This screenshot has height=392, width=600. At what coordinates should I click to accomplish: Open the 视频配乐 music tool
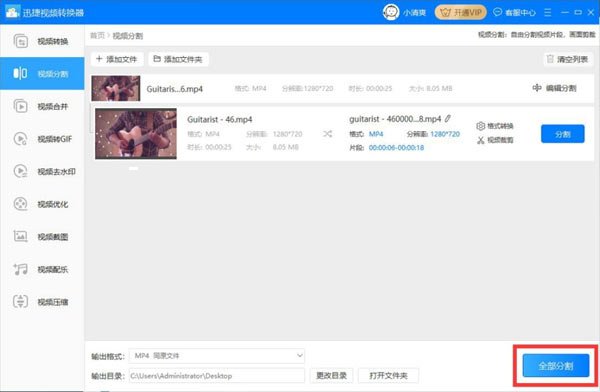click(x=42, y=270)
